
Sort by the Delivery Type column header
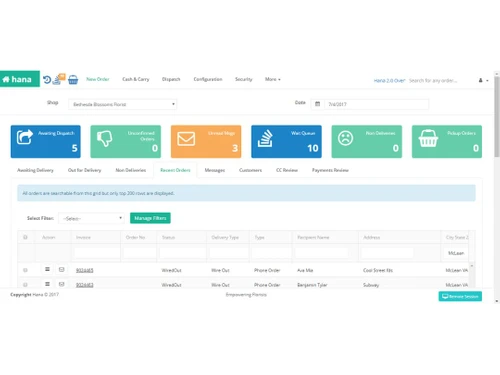225,237
